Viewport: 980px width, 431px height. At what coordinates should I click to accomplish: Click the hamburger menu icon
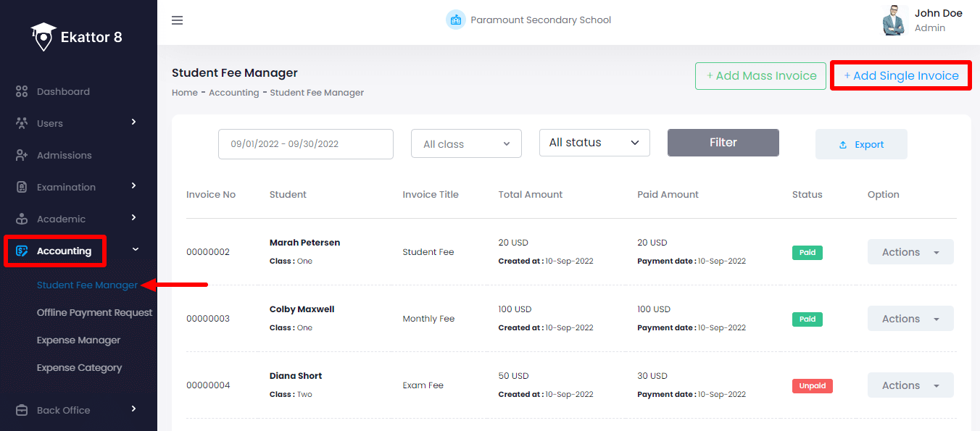pos(177,20)
